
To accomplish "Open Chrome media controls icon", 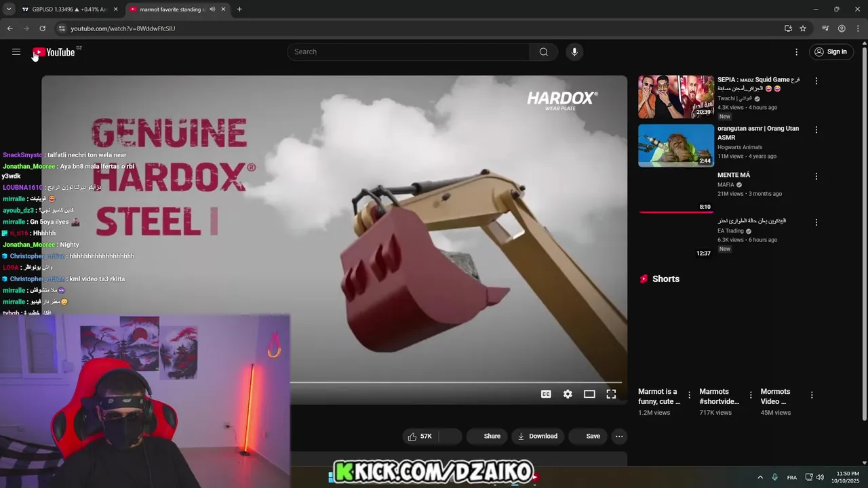I will 825,28.
